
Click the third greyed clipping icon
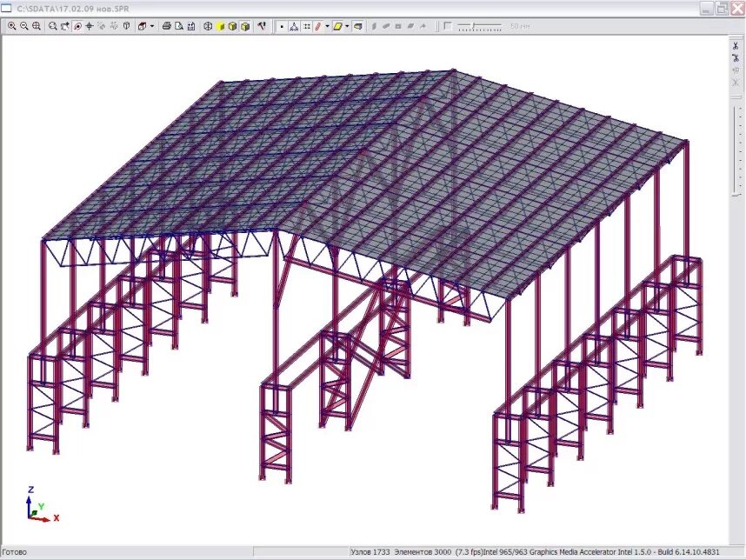tap(736, 70)
